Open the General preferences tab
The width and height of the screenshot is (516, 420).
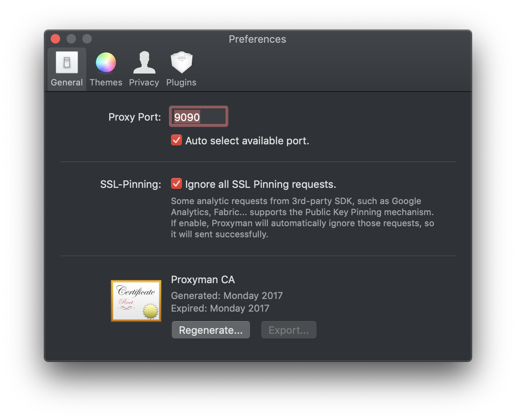pyautogui.click(x=67, y=69)
